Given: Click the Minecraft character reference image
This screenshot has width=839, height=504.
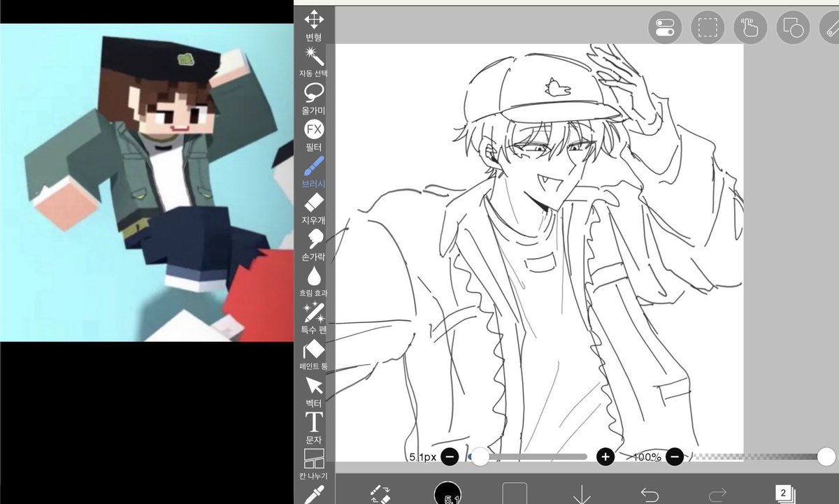Looking at the screenshot, I should tap(147, 182).
